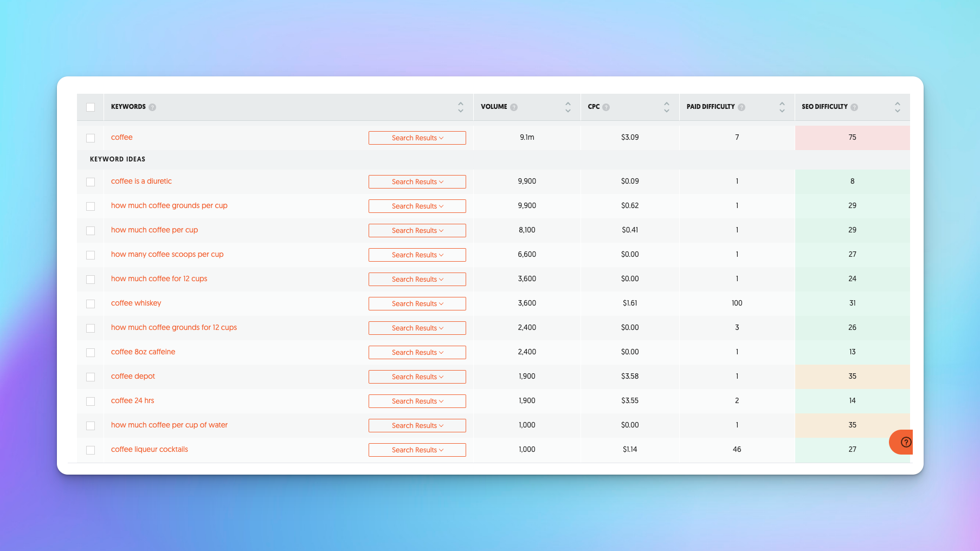Sort table by CPC column arrows
Viewport: 980px width, 551px height.
click(x=667, y=107)
